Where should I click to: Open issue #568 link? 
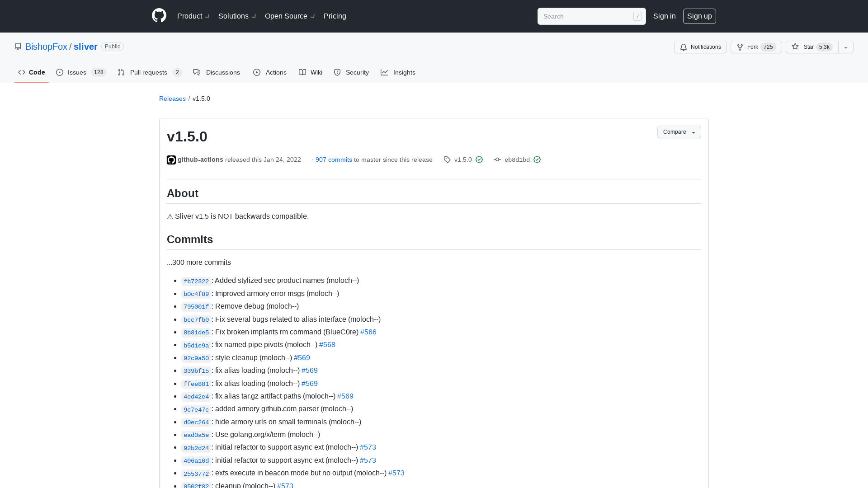[327, 344]
